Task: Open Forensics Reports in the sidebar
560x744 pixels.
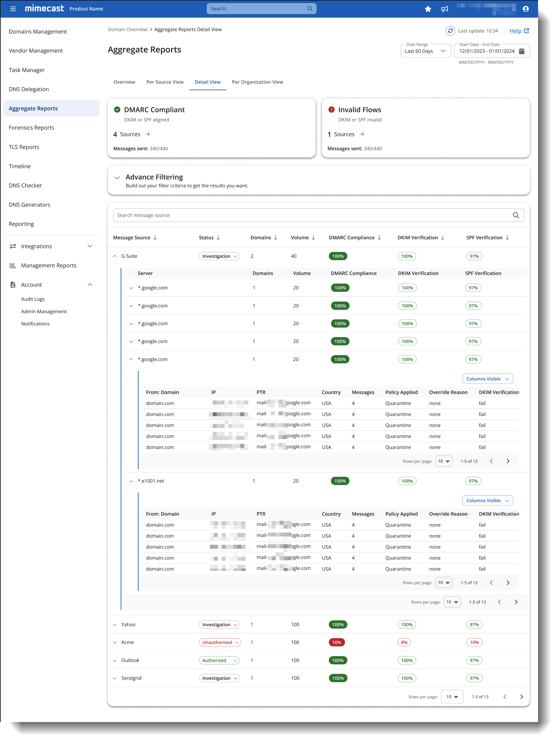Action: (x=32, y=128)
